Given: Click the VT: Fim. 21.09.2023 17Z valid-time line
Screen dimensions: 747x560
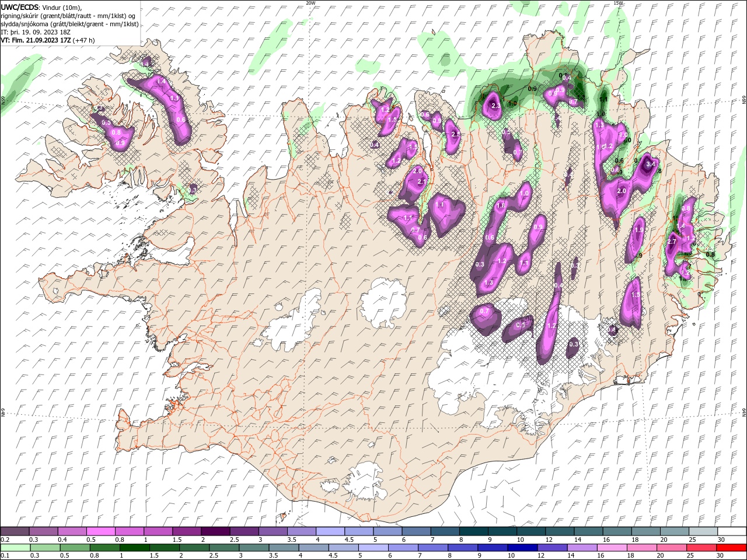Looking at the screenshot, I should click(48, 40).
